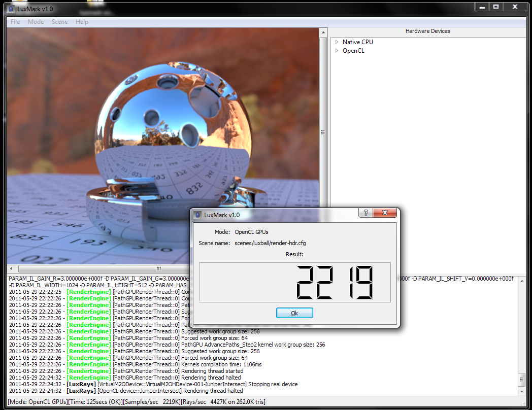
Task: Click the vertical scrollbar thumb beside render
Action: click(x=323, y=132)
